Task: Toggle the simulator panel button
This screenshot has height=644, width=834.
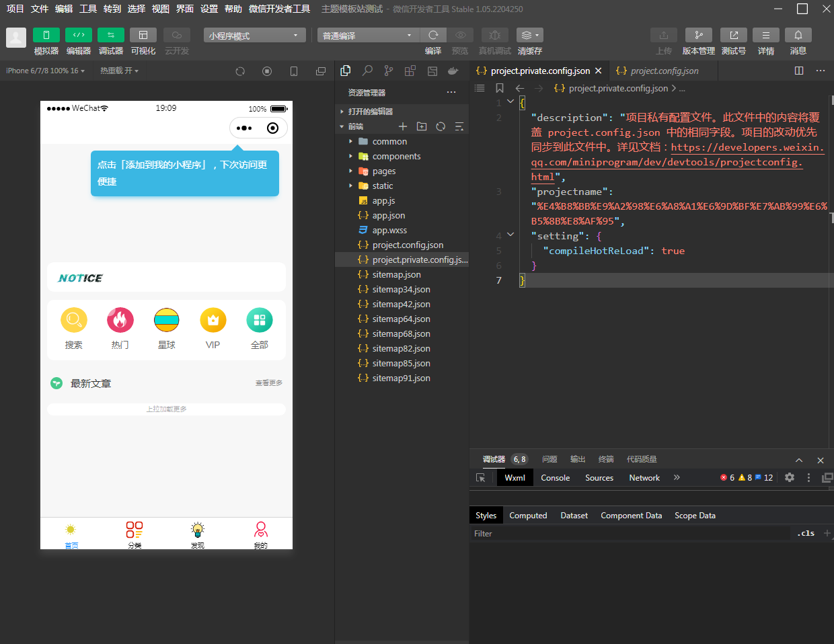Action: tap(46, 35)
